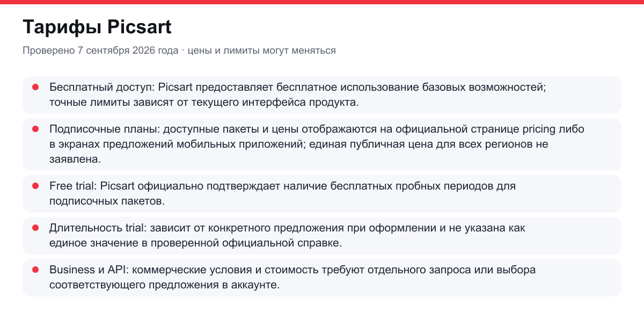Image resolution: width=644 pixels, height=319 pixels.
Task: Click the red bullet beside Бесплатный доступ
Action: click(x=35, y=86)
